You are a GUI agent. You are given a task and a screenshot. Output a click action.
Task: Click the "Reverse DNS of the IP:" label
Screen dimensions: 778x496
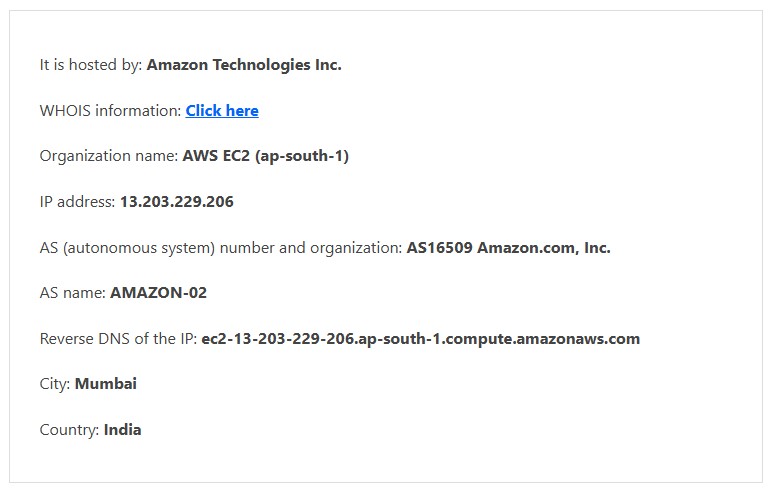pos(118,339)
